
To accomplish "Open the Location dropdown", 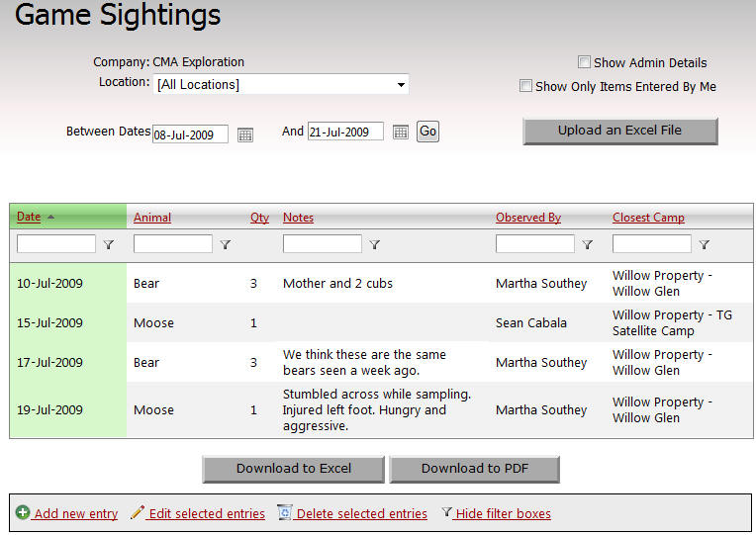I will click(x=281, y=84).
